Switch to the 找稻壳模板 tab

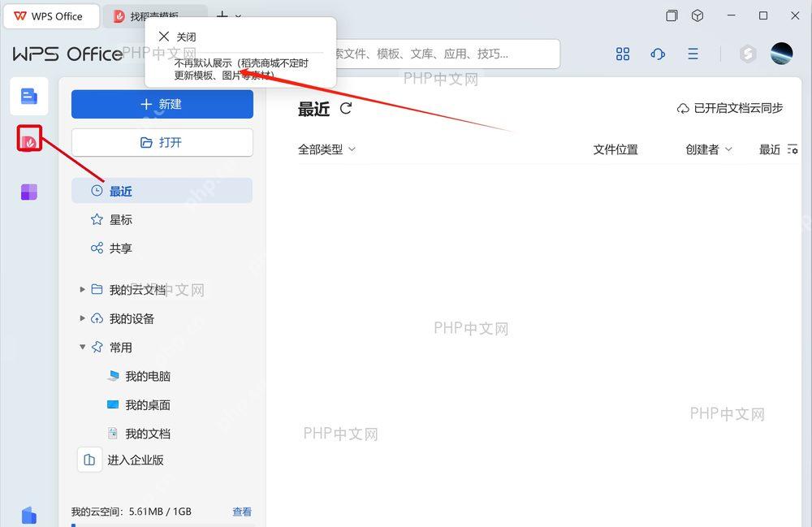coord(153,16)
